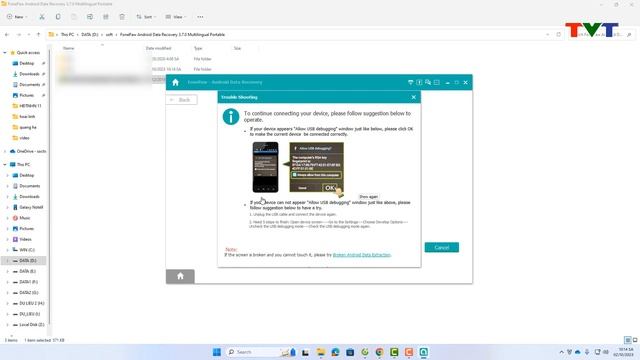The height and width of the screenshot is (360, 640).
Task: Click the Facebook icon in FonePaw title bar
Action: pyautogui.click(x=419, y=82)
